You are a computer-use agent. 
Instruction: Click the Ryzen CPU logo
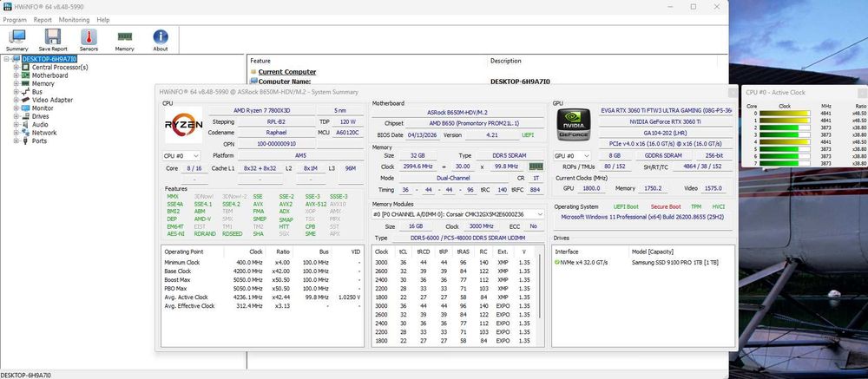(x=183, y=125)
